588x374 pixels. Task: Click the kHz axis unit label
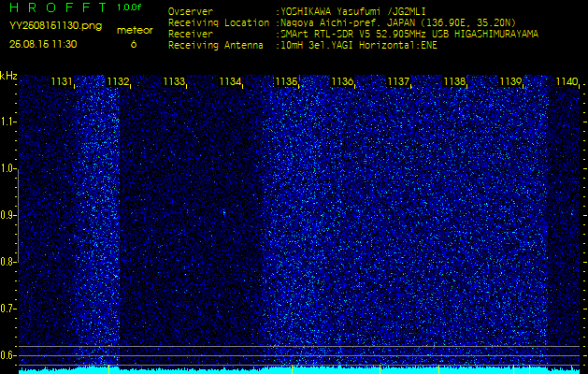click(x=8, y=76)
